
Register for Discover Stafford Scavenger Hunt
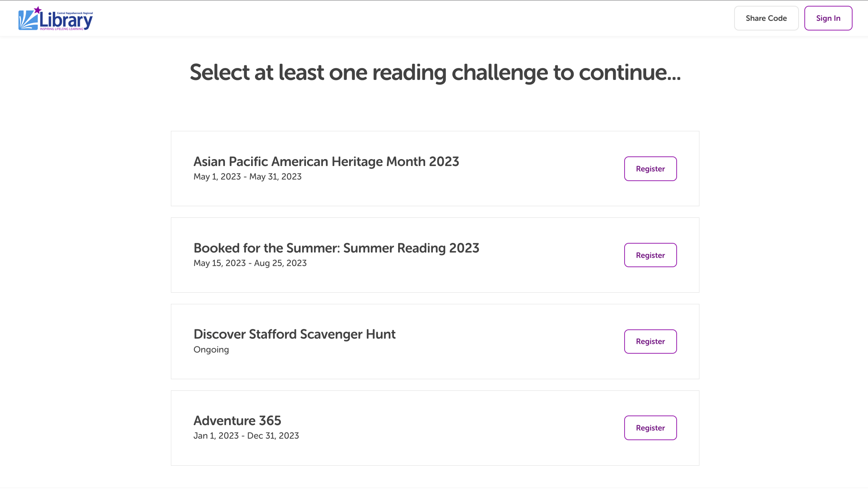click(x=650, y=341)
